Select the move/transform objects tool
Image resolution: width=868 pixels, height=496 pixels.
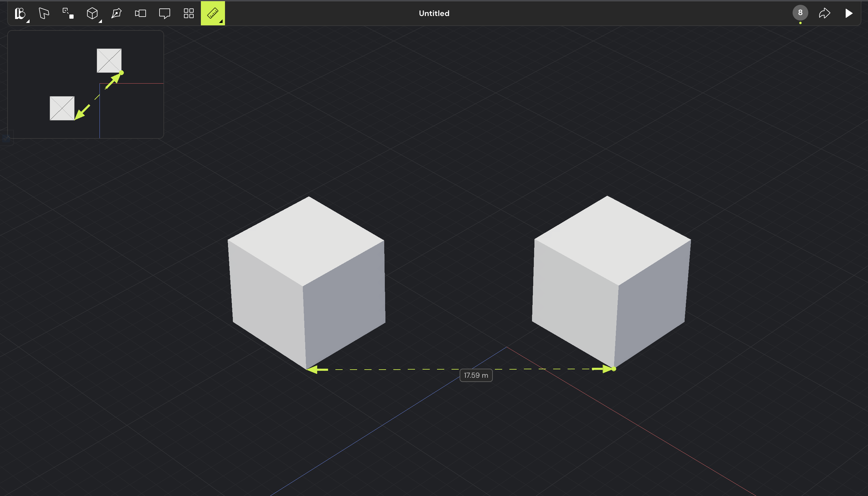pyautogui.click(x=68, y=13)
